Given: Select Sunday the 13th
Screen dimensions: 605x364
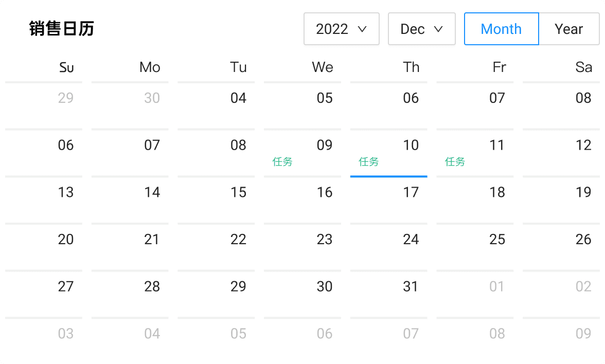Looking at the screenshot, I should click(66, 192).
